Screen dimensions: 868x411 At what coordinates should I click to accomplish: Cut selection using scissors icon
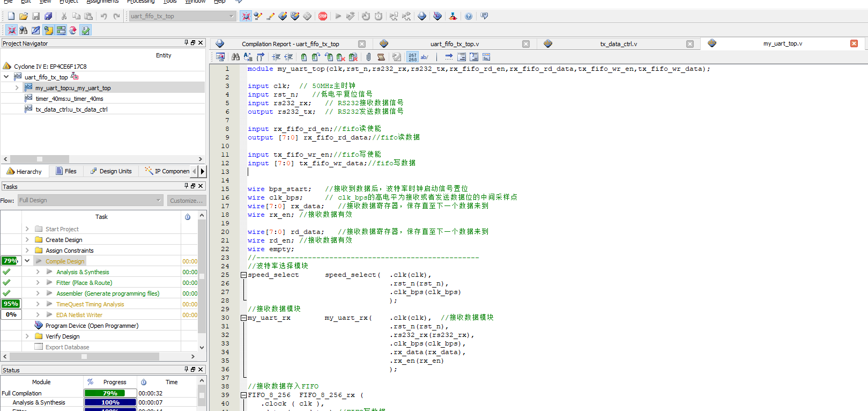(x=64, y=16)
